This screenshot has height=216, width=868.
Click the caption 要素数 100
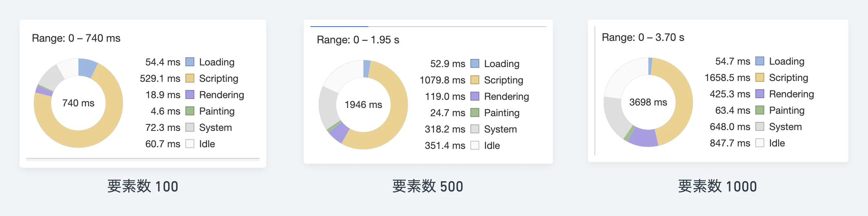[143, 187]
